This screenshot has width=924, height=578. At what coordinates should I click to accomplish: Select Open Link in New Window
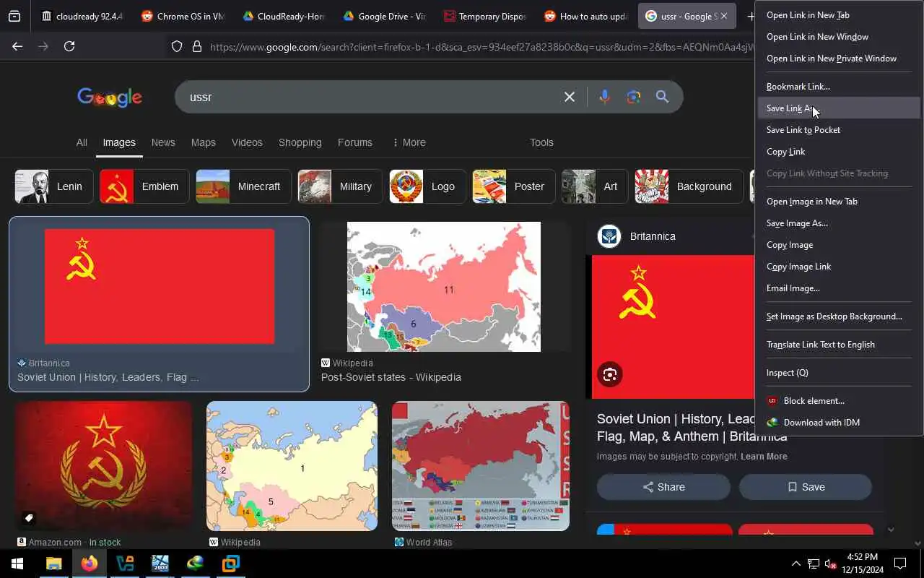click(x=839, y=37)
